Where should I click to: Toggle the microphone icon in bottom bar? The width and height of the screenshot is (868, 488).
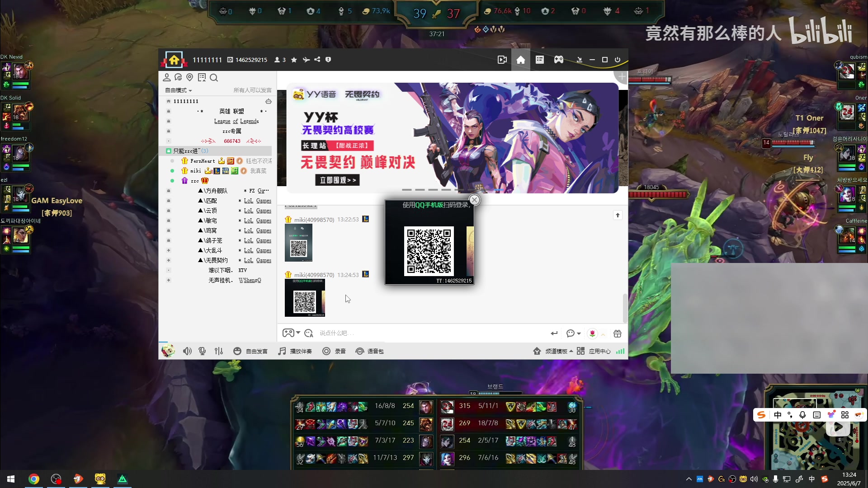(x=203, y=351)
